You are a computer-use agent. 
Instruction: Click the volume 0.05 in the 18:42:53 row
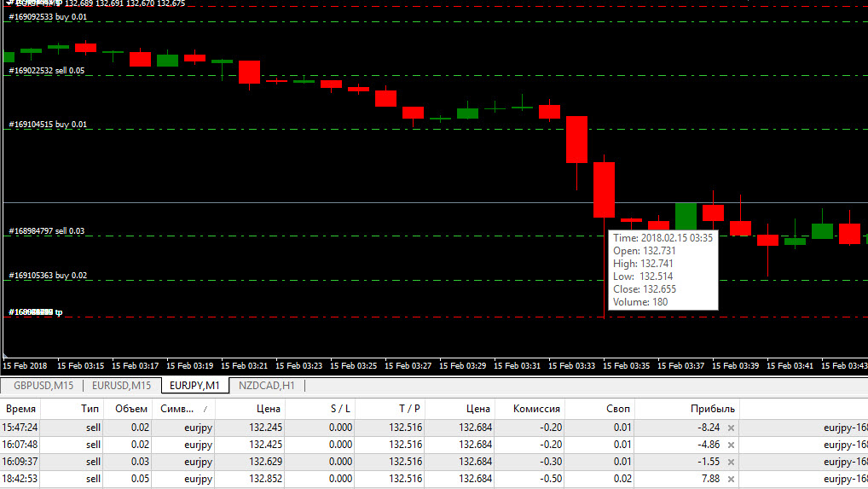pyautogui.click(x=140, y=479)
